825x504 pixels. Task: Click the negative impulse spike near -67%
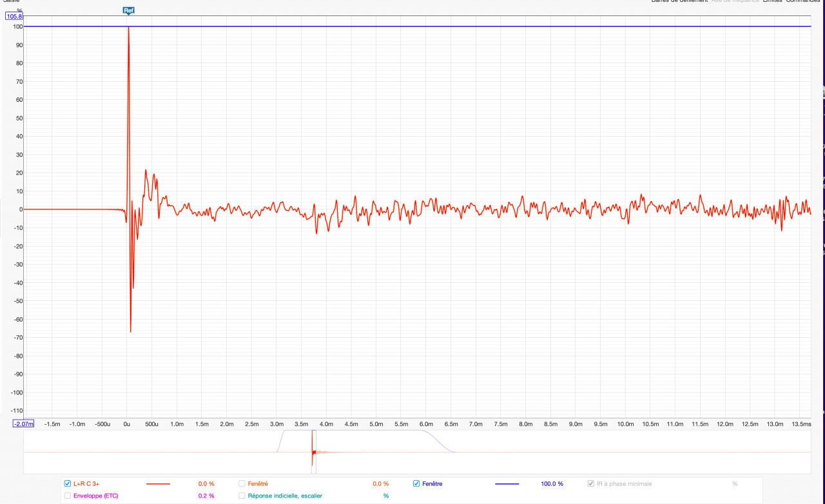tap(130, 330)
